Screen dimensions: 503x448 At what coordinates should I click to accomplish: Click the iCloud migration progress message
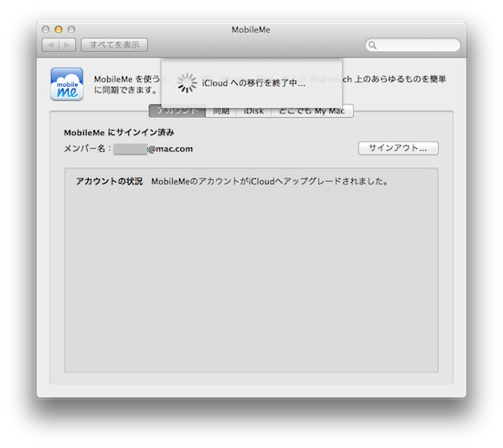coord(253,83)
